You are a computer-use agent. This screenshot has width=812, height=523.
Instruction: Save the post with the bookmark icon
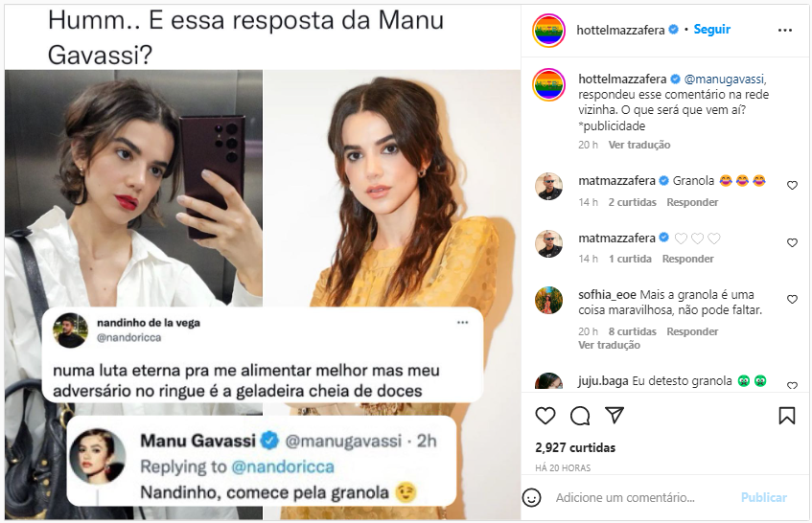(787, 416)
